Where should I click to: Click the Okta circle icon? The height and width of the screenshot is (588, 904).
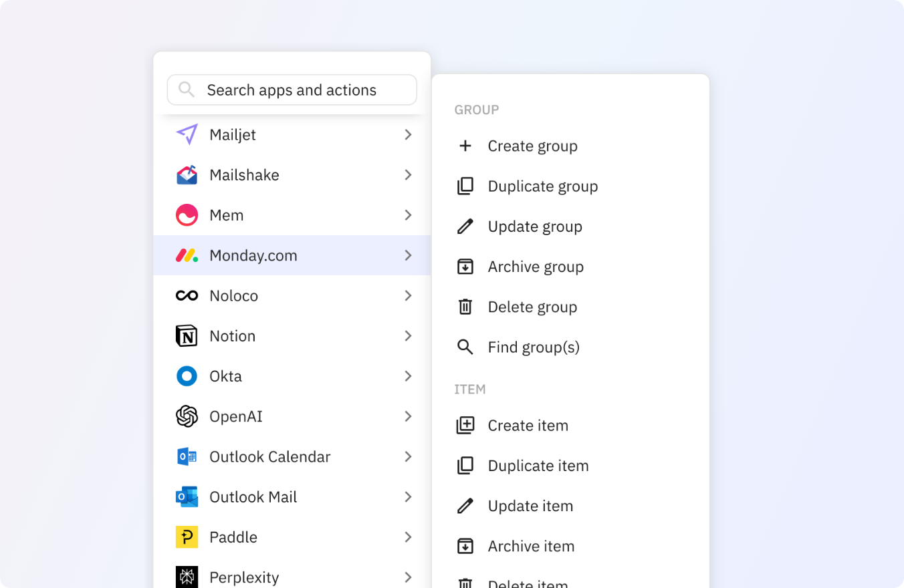187,376
